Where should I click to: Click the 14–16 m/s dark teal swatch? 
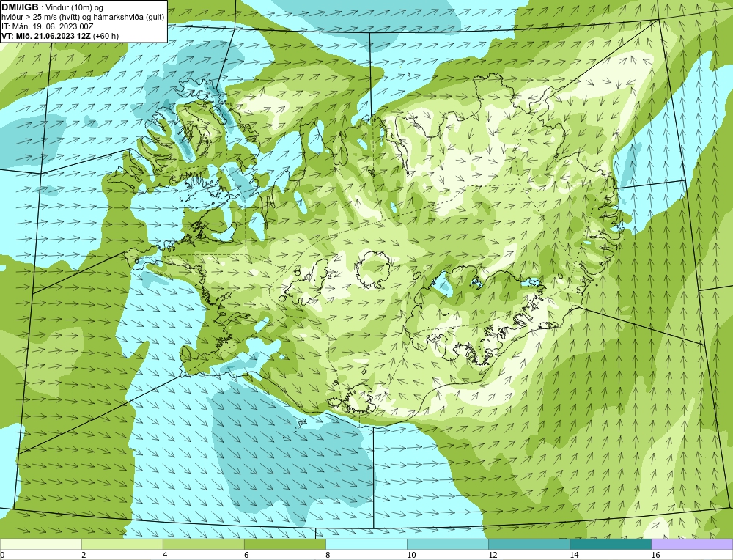(x=610, y=544)
